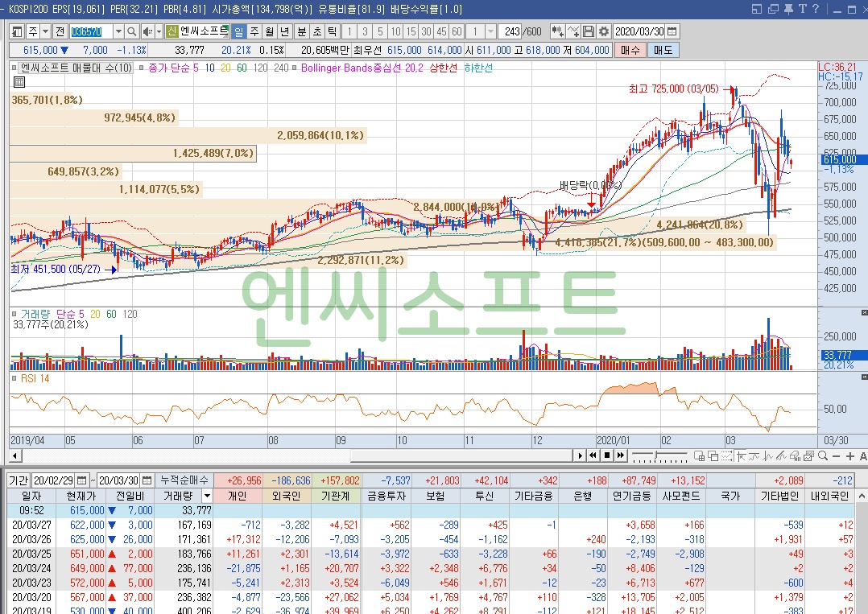Screen dimensions: 868x614
Task: Click the horizontal chart scrollbar thumb
Action: (461, 455)
